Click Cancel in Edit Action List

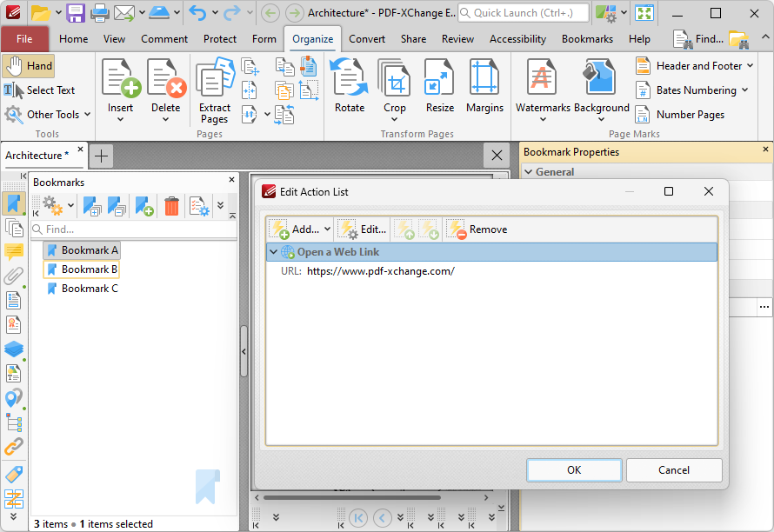[x=674, y=470]
